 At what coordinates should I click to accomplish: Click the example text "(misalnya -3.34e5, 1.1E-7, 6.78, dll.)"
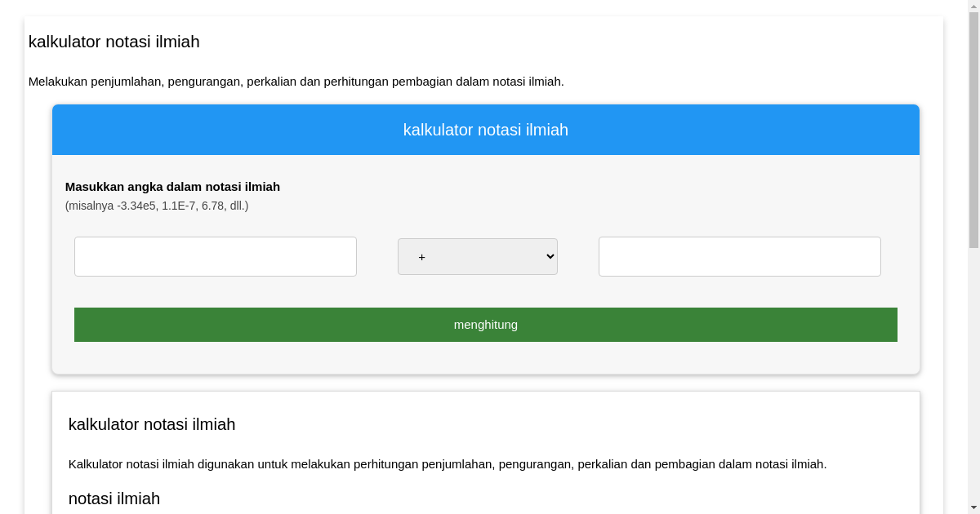pos(157,206)
